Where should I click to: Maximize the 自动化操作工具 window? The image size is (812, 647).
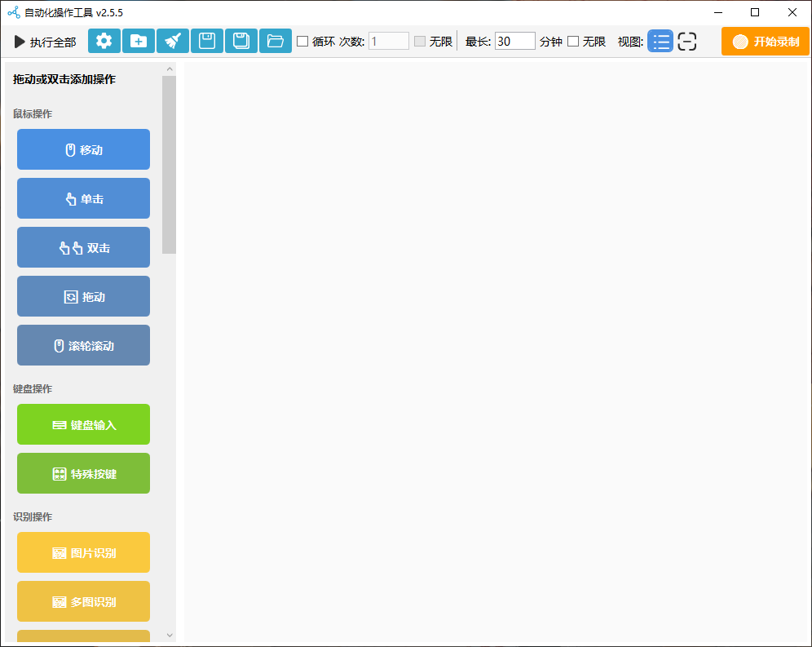tap(755, 12)
